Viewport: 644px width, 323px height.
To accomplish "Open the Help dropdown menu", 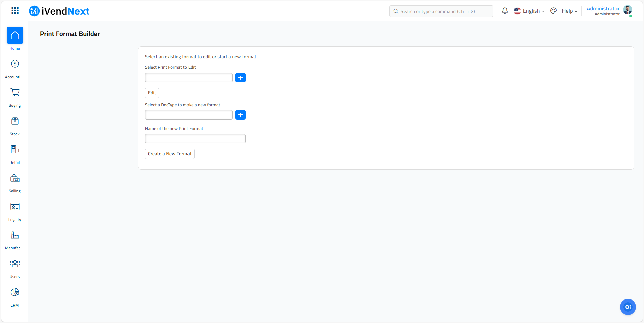I will pyautogui.click(x=569, y=11).
